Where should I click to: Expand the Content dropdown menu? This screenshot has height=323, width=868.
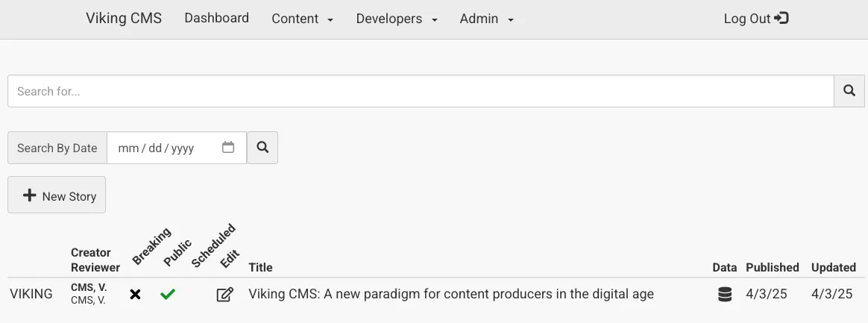click(302, 19)
